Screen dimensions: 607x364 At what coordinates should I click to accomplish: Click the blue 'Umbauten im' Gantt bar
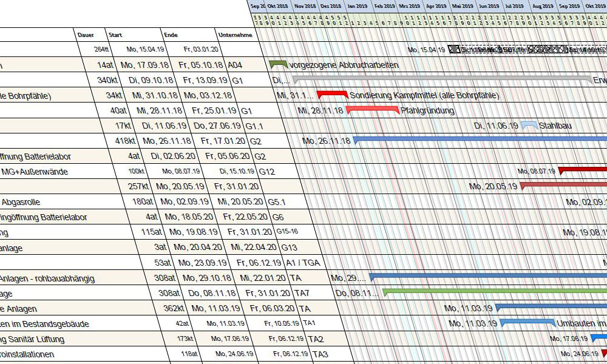[x=527, y=322]
